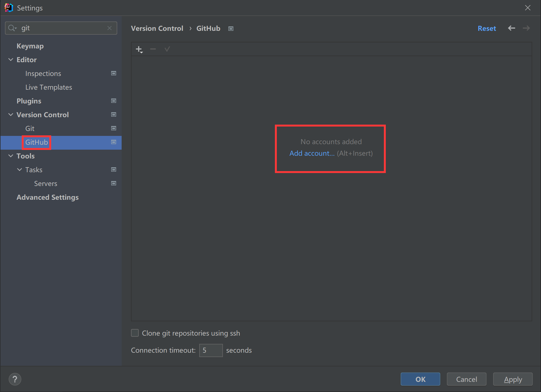Image resolution: width=541 pixels, height=392 pixels.
Task: Click the connection timeout input field
Action: 211,350
